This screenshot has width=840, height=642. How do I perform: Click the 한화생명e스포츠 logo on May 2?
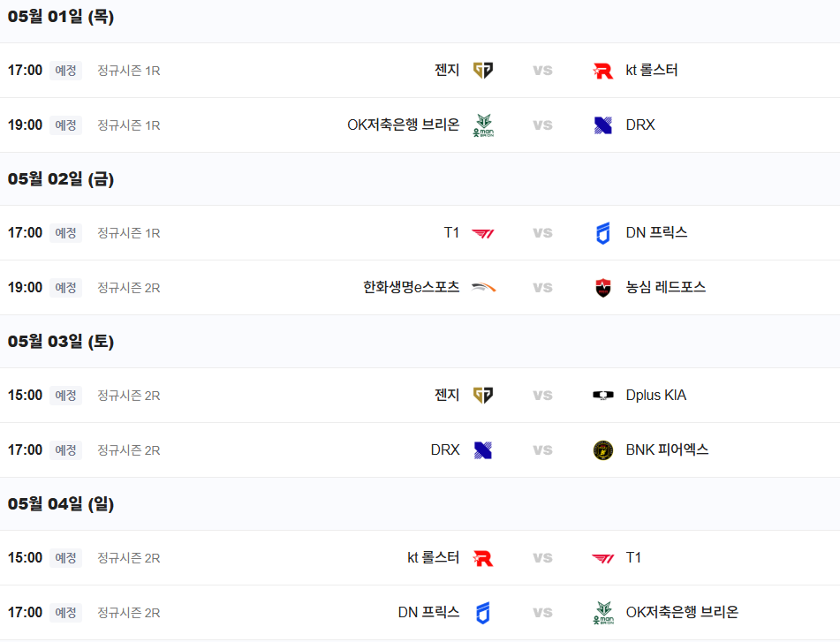coord(483,288)
